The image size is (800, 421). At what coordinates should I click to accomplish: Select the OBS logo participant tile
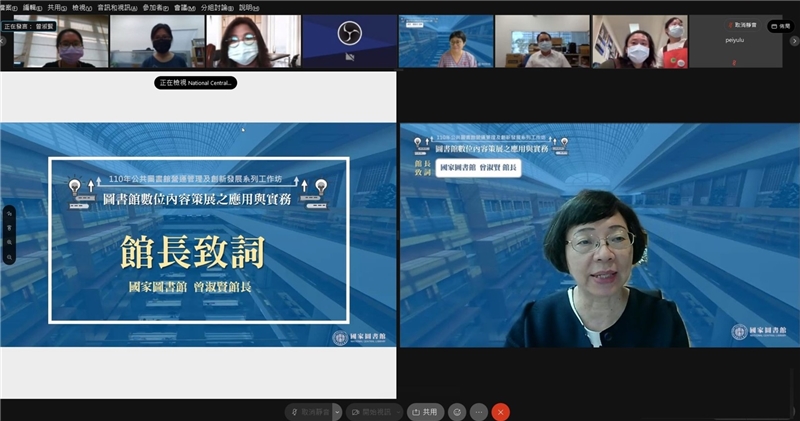(349, 41)
